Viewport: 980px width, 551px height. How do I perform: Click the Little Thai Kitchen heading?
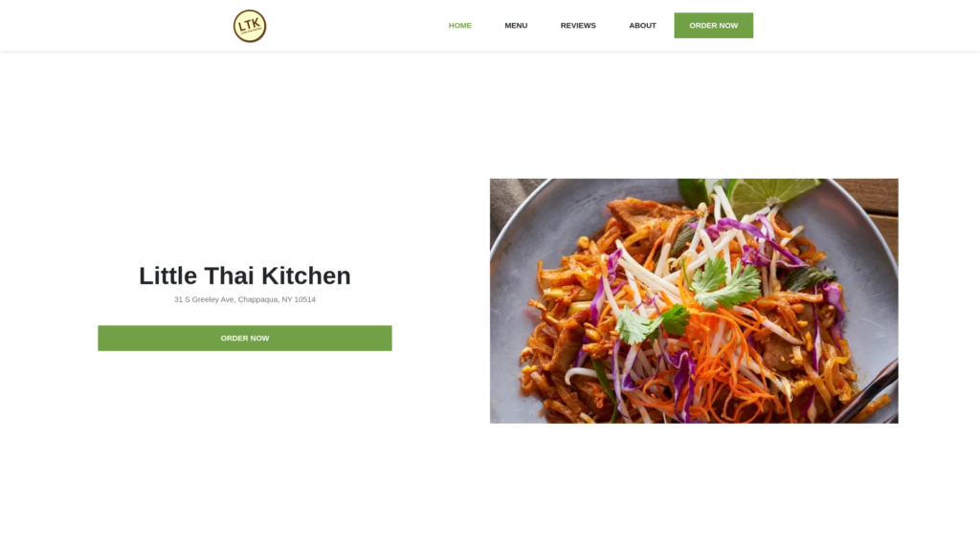pyautogui.click(x=245, y=275)
